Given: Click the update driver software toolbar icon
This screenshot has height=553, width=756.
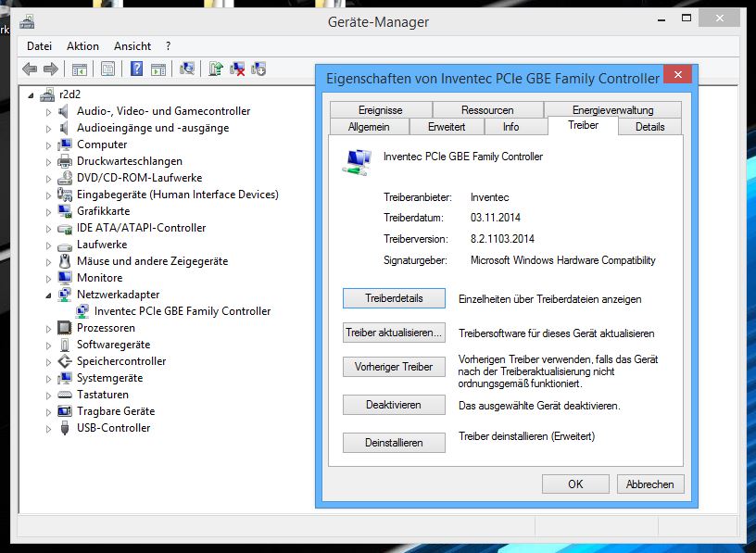Looking at the screenshot, I should click(x=216, y=69).
